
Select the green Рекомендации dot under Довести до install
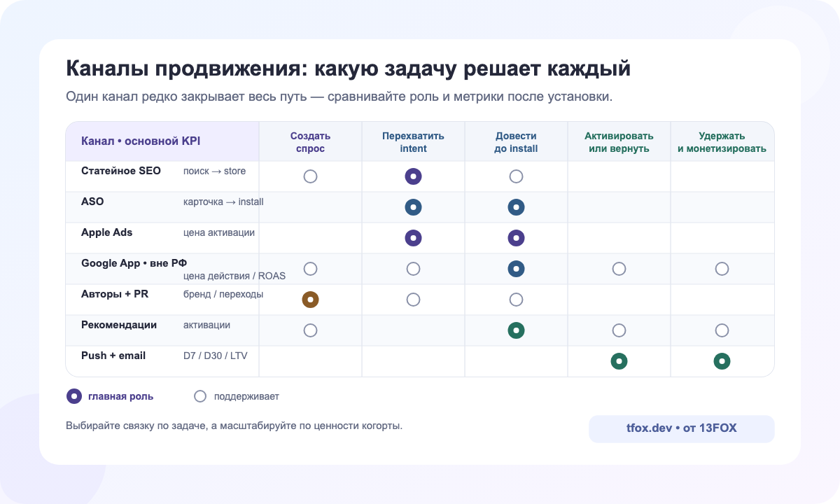(517, 330)
